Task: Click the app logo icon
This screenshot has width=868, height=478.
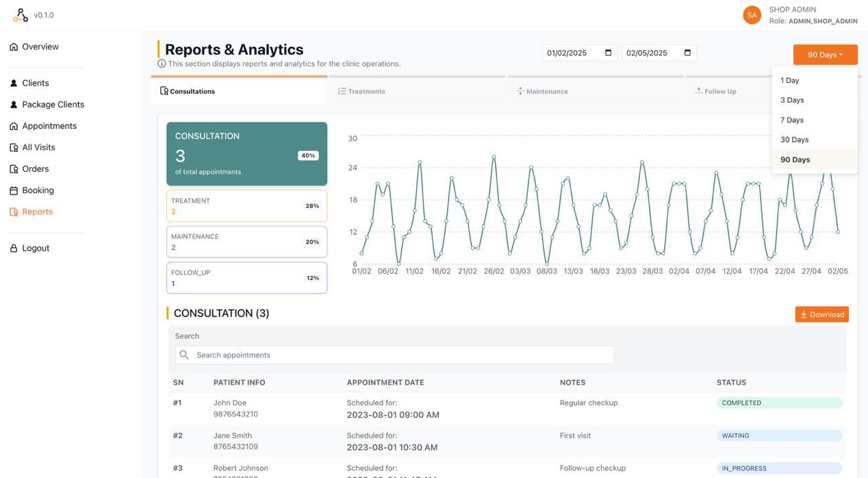Action: (x=21, y=15)
